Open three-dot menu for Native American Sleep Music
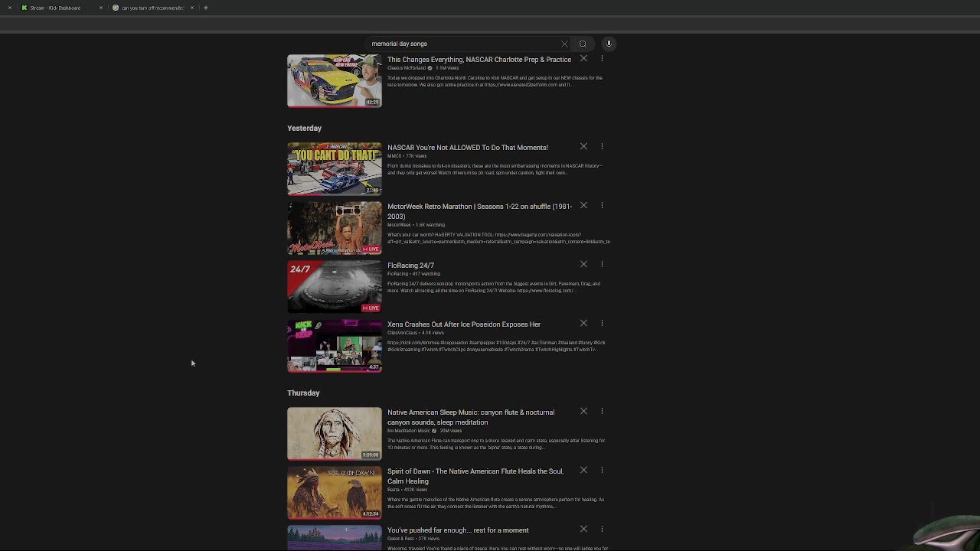 coord(602,411)
